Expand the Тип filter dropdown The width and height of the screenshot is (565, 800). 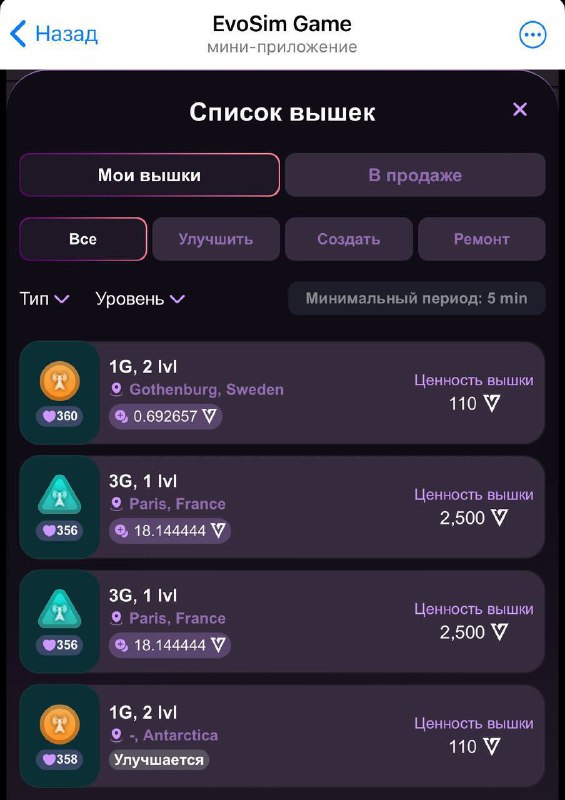(x=44, y=298)
